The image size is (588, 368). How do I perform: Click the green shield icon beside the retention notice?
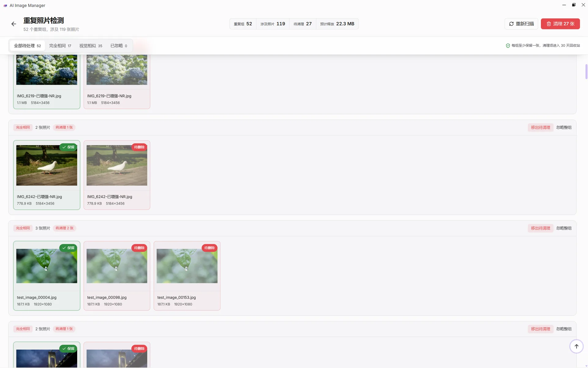click(508, 46)
